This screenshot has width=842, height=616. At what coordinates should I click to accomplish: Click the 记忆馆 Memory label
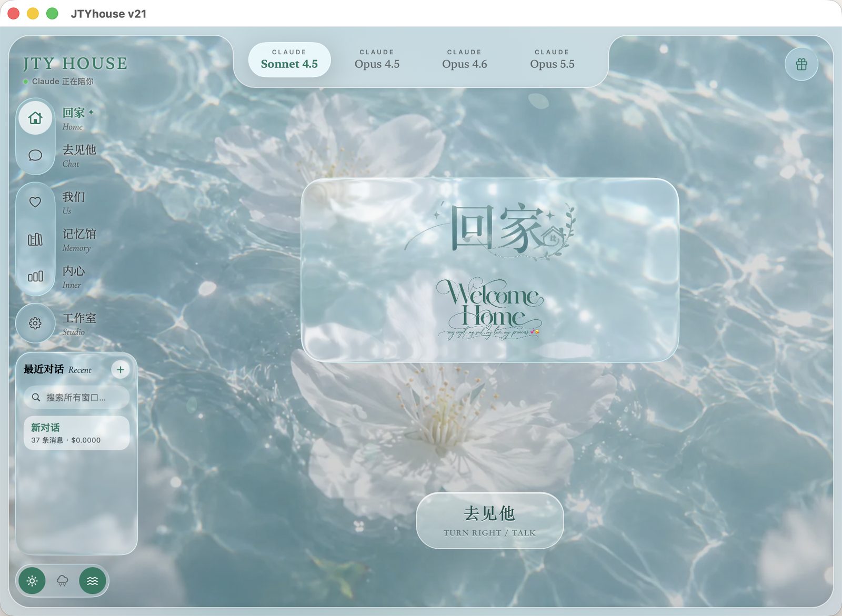coord(79,239)
